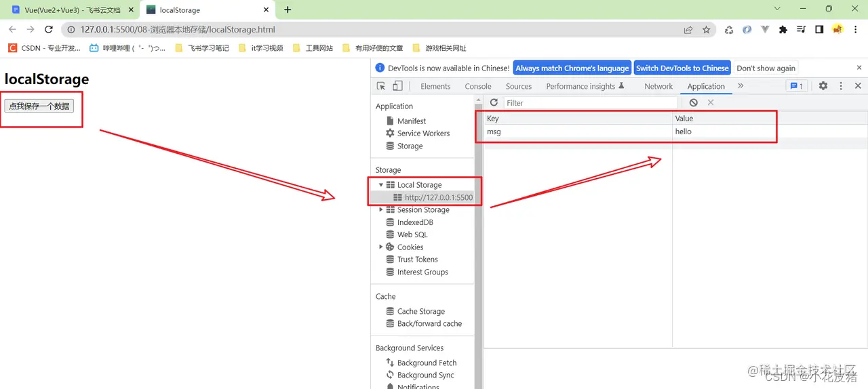This screenshot has height=389, width=868.
Task: Open DevTools settings gear
Action: click(823, 86)
